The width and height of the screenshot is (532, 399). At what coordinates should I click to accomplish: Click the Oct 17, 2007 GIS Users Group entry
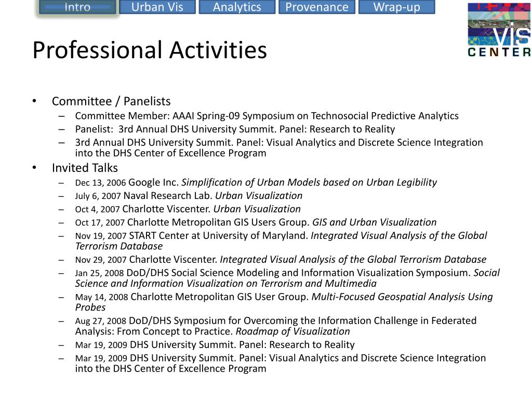click(x=256, y=222)
